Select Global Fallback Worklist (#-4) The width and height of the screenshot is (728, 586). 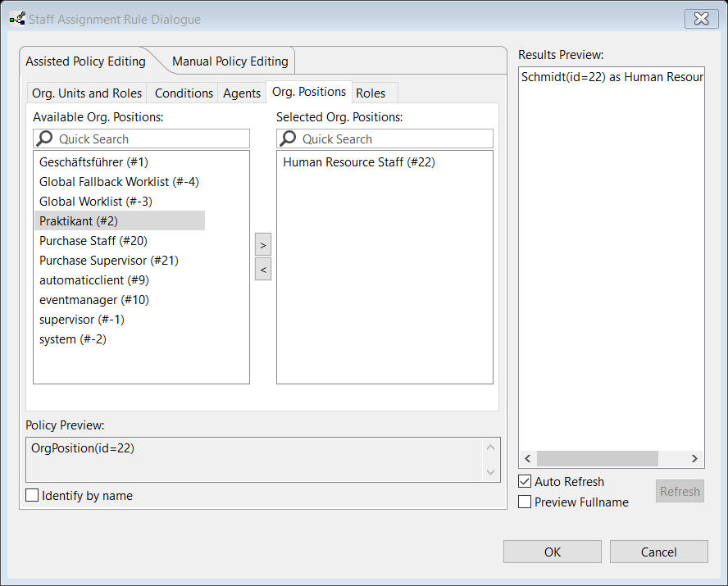(119, 181)
